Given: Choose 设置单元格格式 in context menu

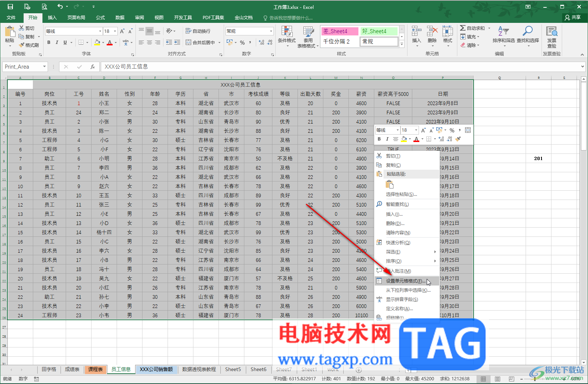Looking at the screenshot, I should click(407, 281).
